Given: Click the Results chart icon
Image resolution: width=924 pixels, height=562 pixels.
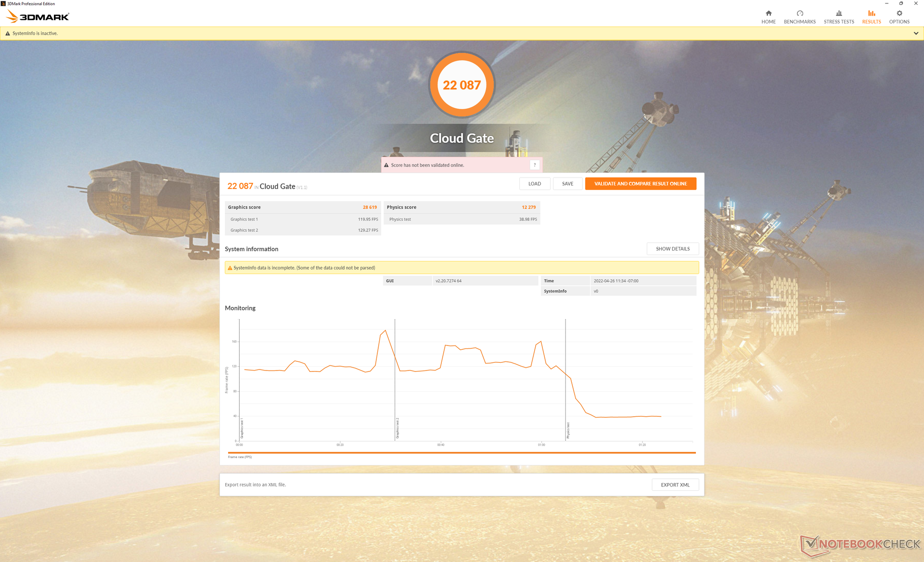Looking at the screenshot, I should coord(871,13).
